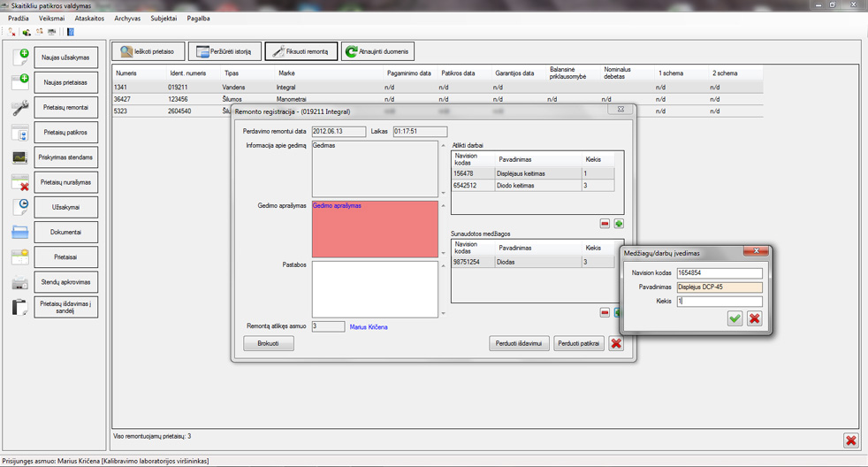This screenshot has width=868, height=467.
Task: Click the Naujas užsakymas document icon
Action: click(x=19, y=58)
